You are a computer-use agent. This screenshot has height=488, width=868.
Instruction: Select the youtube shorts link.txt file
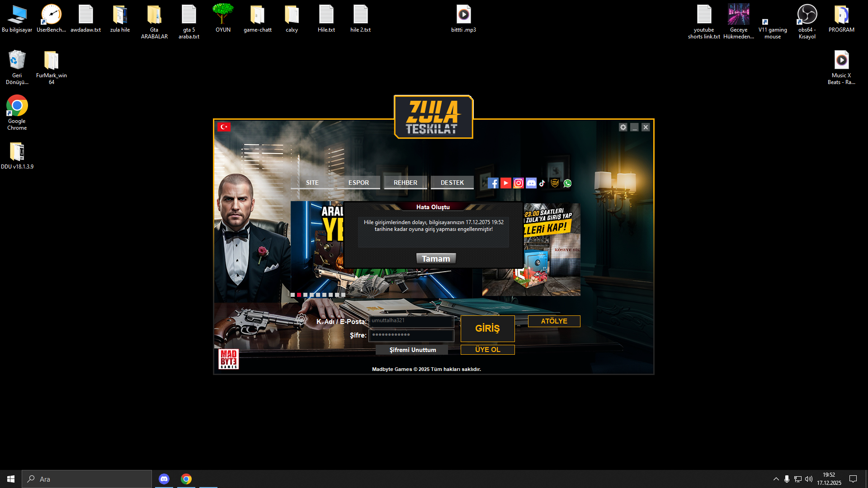pyautogui.click(x=704, y=22)
